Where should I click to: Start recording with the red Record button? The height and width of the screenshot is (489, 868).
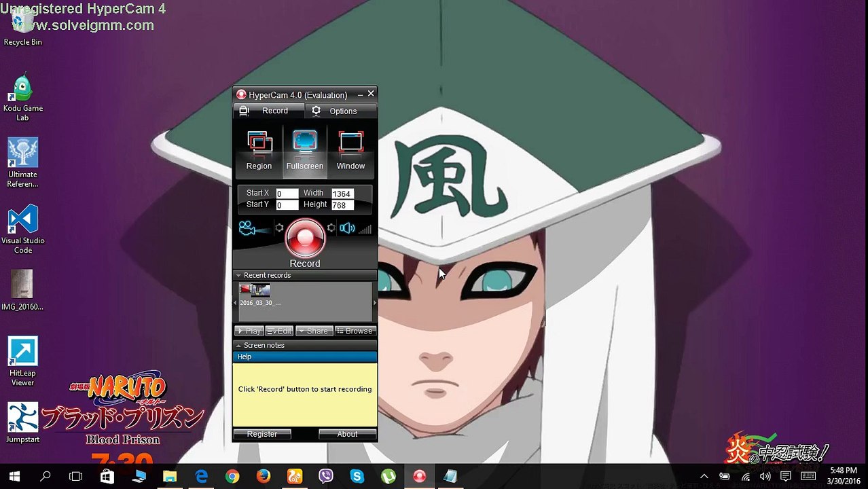pyautogui.click(x=305, y=238)
